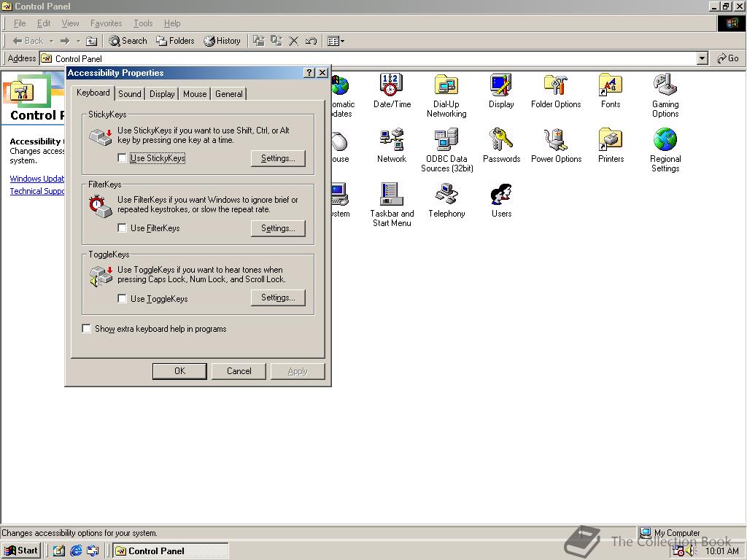This screenshot has height=560, width=747.
Task: Open the Dial-Up Networking icon
Action: click(446, 96)
